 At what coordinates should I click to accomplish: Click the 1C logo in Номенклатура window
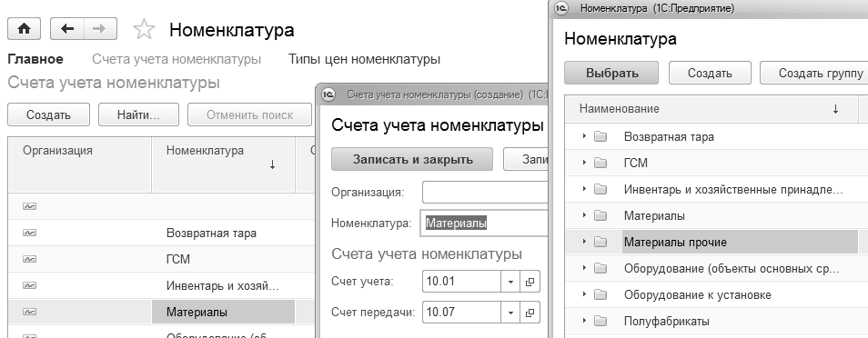click(562, 8)
